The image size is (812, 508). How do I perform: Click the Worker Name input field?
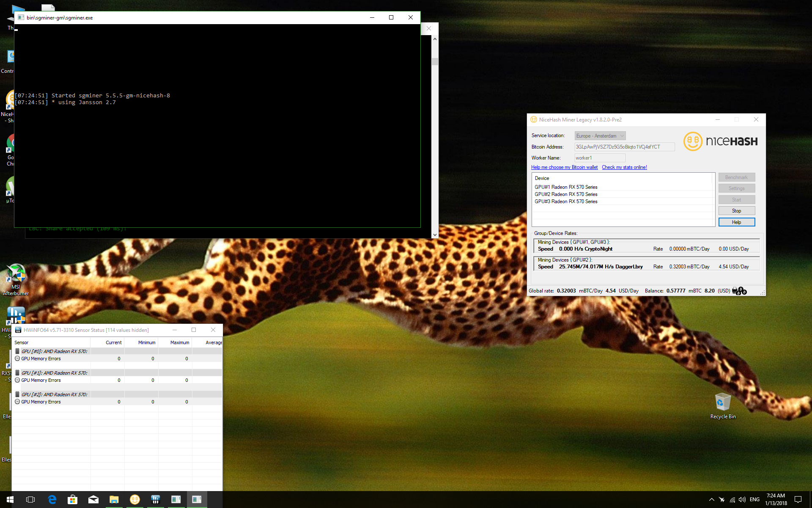tap(599, 157)
